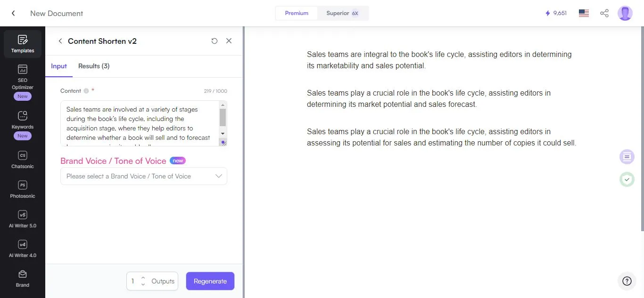Increase the Outputs count with stepper arrow

point(143,278)
